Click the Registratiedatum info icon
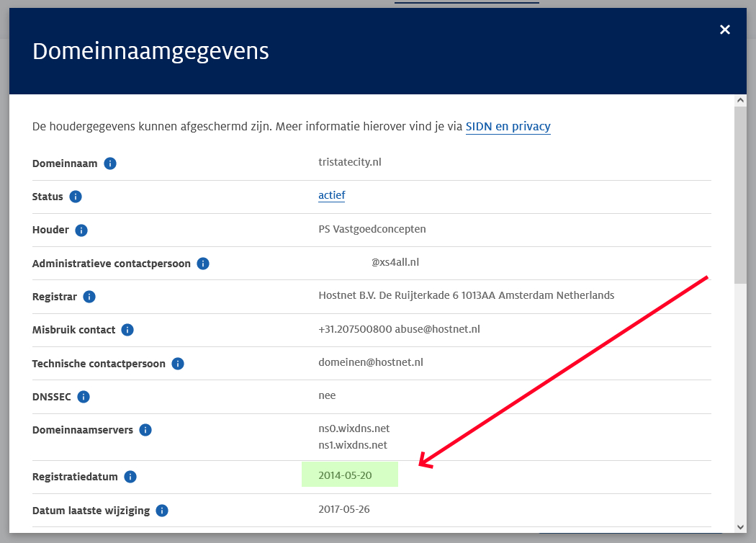756x543 pixels. tap(130, 477)
